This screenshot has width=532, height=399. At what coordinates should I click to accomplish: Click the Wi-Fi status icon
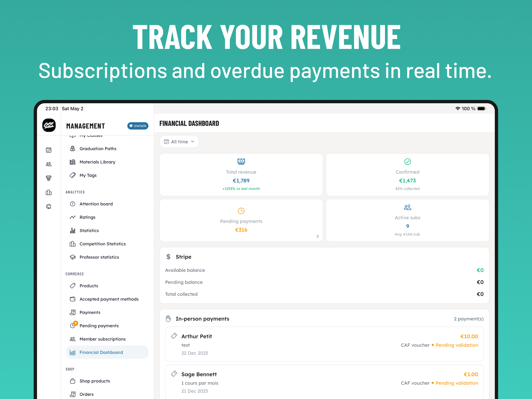click(458, 109)
